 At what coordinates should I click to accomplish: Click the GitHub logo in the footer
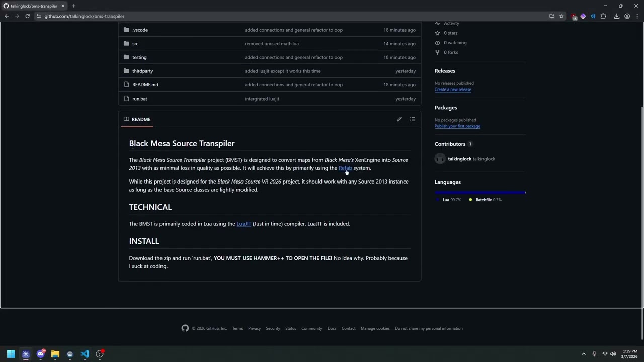point(185,328)
